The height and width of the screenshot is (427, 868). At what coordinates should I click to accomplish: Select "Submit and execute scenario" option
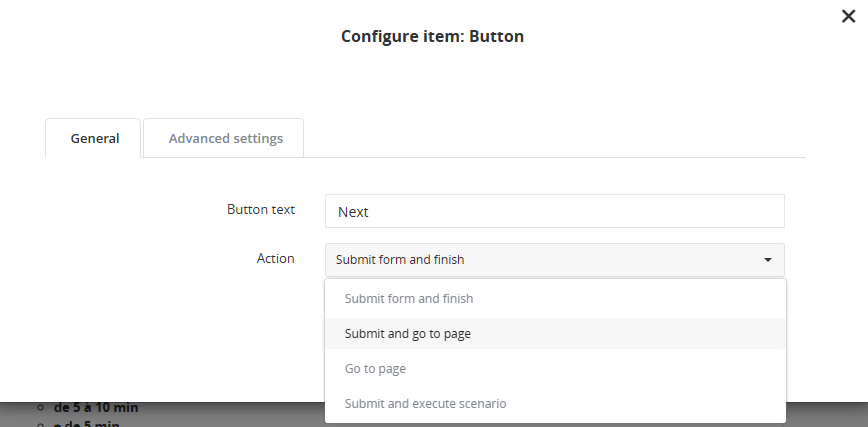pos(425,403)
